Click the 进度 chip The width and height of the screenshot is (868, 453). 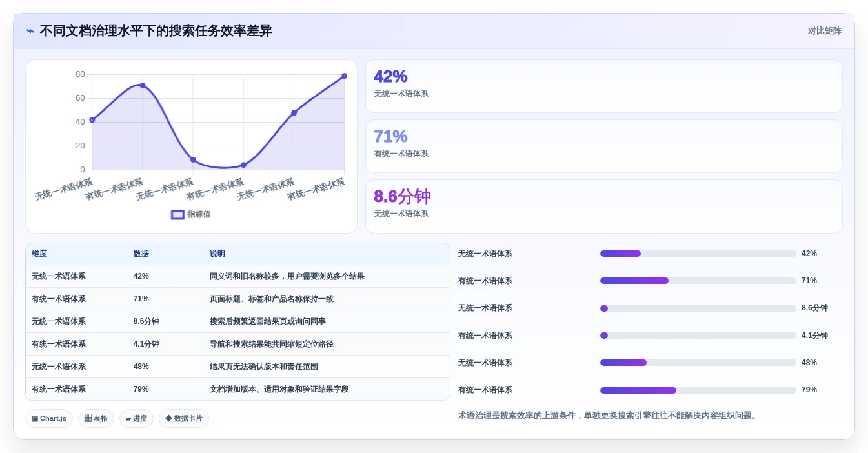click(x=136, y=418)
